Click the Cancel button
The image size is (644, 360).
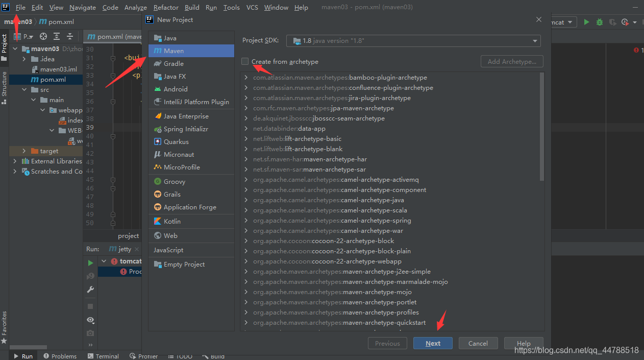point(478,343)
